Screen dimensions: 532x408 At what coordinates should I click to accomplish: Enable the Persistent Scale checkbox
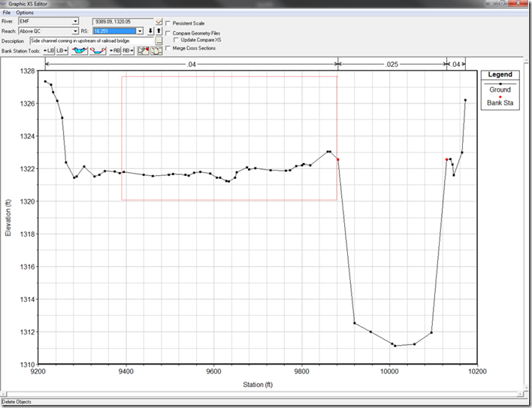(168, 23)
